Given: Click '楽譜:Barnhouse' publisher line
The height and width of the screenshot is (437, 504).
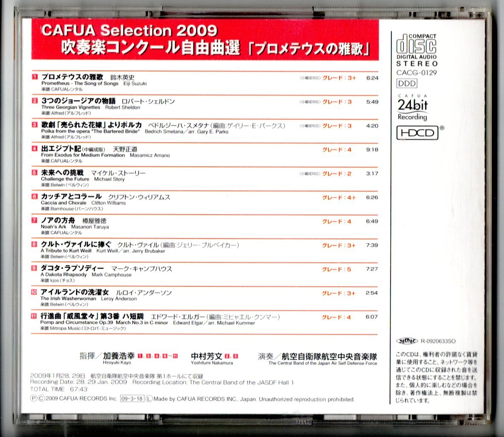Looking at the screenshot, I should [72, 209].
